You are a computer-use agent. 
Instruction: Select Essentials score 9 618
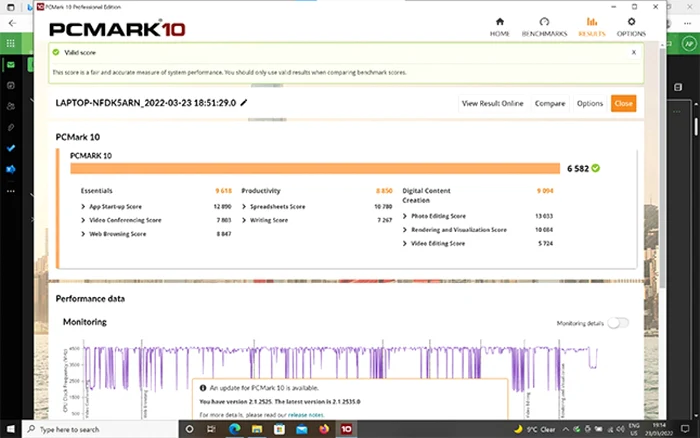click(x=223, y=191)
